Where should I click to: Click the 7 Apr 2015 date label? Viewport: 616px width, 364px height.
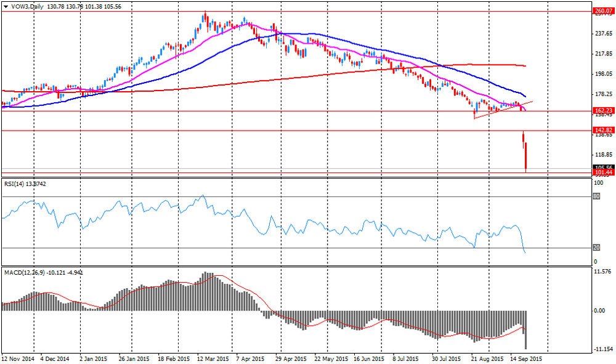click(250, 359)
